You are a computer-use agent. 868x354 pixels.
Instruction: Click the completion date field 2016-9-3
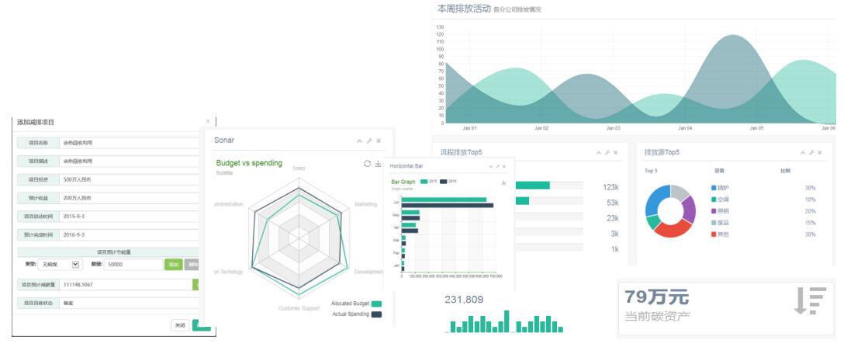pyautogui.click(x=129, y=234)
